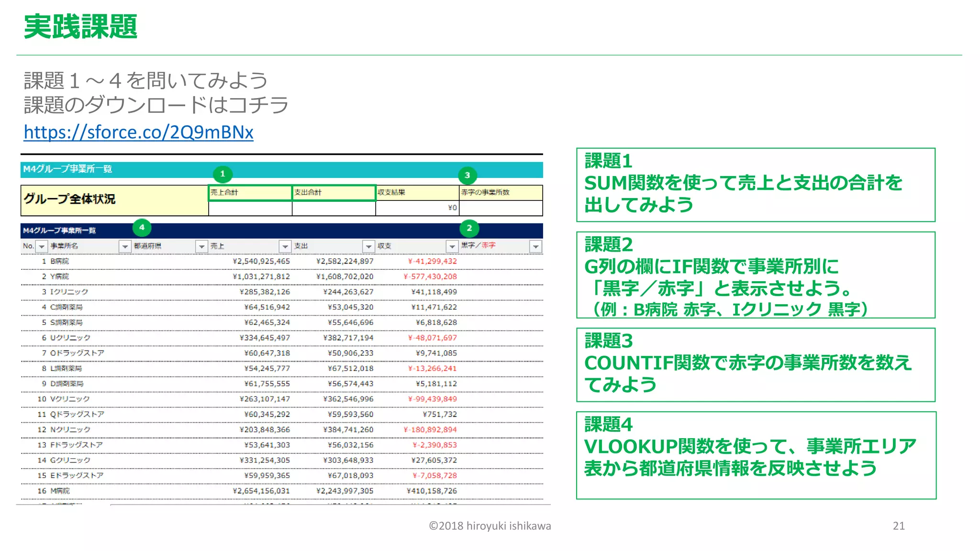Click the sales value ¥64,516,942

tap(267, 307)
